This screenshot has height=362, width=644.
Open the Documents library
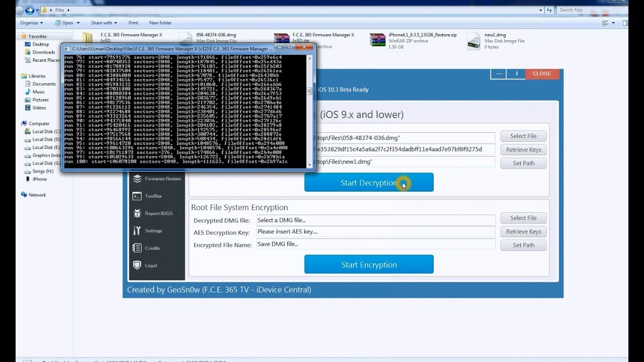point(40,84)
